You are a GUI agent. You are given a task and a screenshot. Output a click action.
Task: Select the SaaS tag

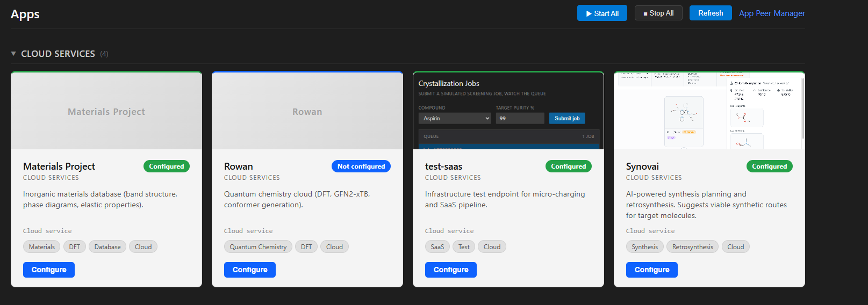437,246
